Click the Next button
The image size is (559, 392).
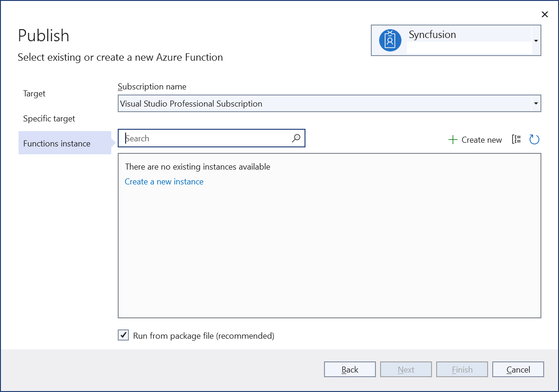tap(406, 369)
